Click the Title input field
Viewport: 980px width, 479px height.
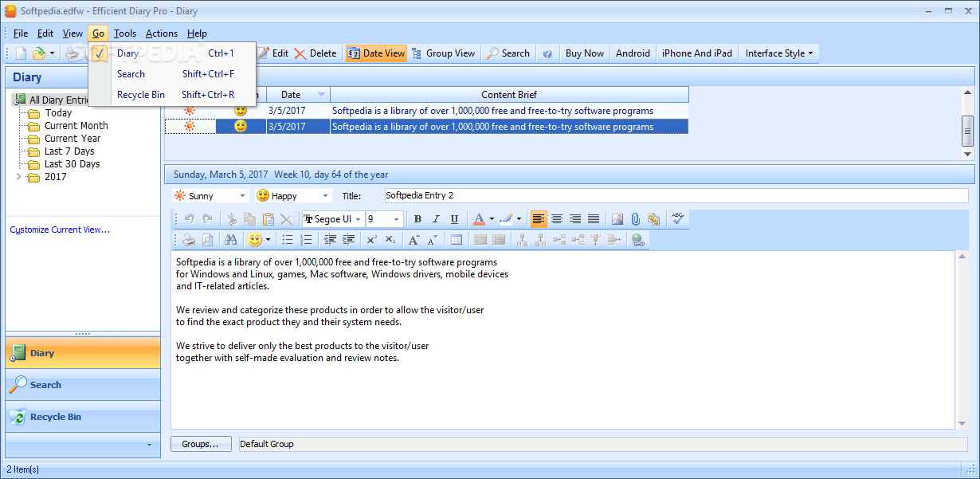[x=676, y=195]
